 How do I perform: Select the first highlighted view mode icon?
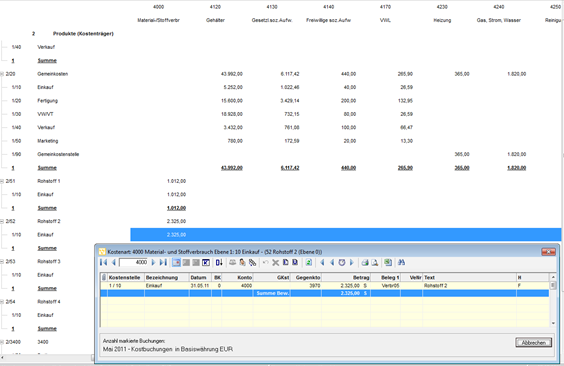[176, 262]
